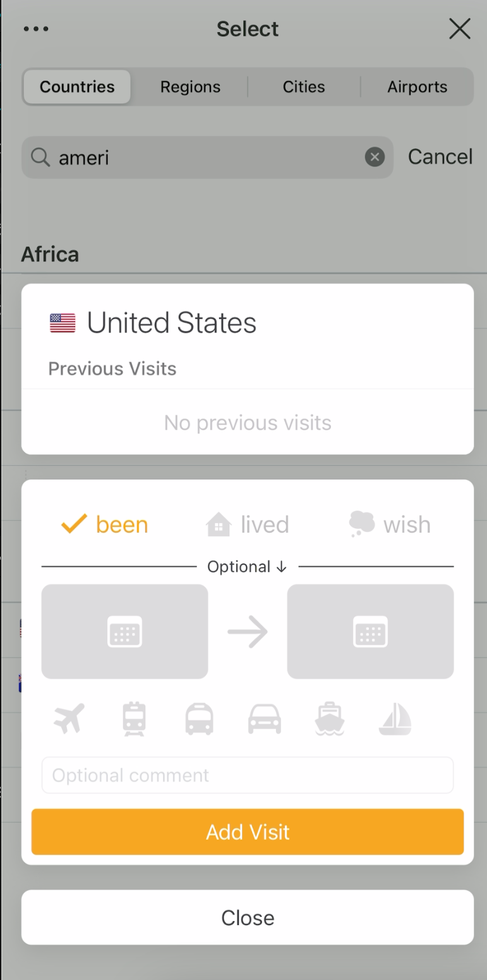Select the car transport icon

(x=264, y=719)
